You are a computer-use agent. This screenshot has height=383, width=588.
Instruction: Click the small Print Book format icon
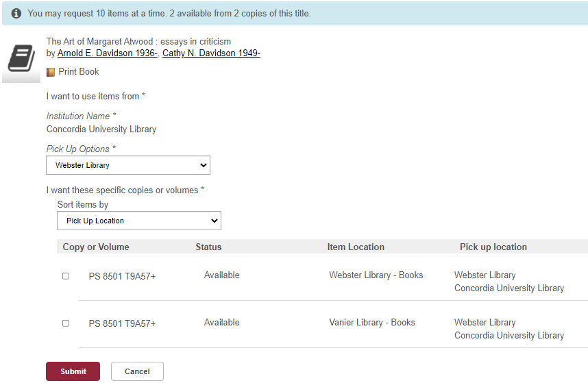(51, 72)
